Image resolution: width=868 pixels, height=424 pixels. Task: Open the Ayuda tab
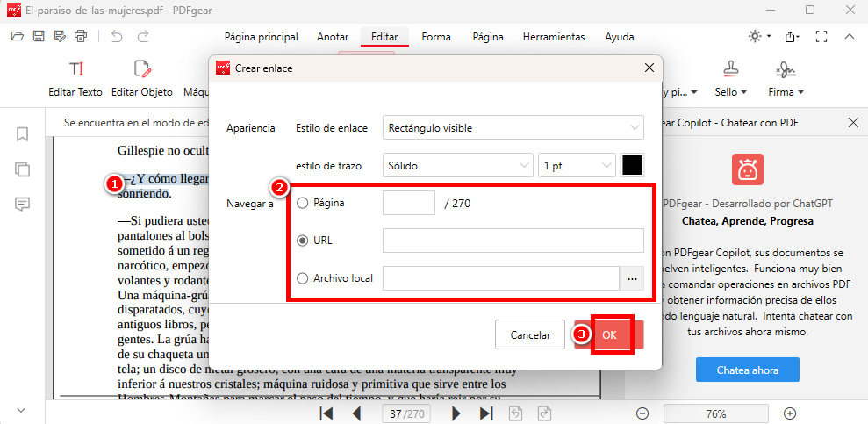point(620,37)
